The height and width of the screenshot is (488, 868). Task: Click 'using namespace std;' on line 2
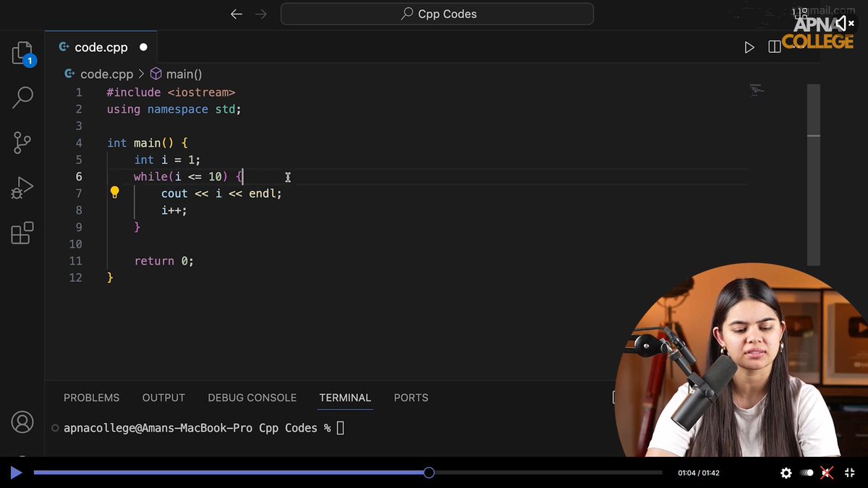pyautogui.click(x=174, y=109)
